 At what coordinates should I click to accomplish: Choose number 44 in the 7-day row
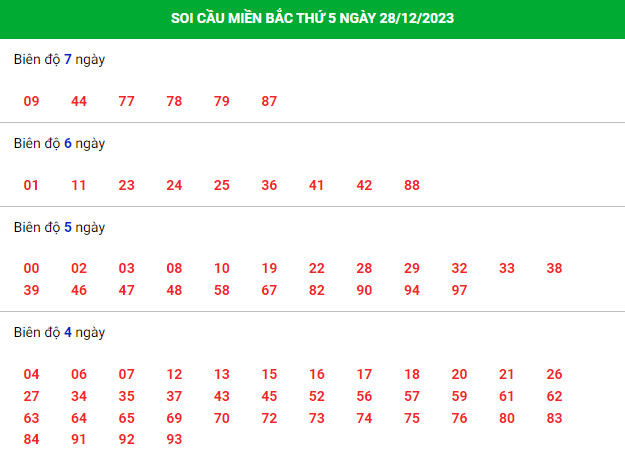tap(79, 101)
